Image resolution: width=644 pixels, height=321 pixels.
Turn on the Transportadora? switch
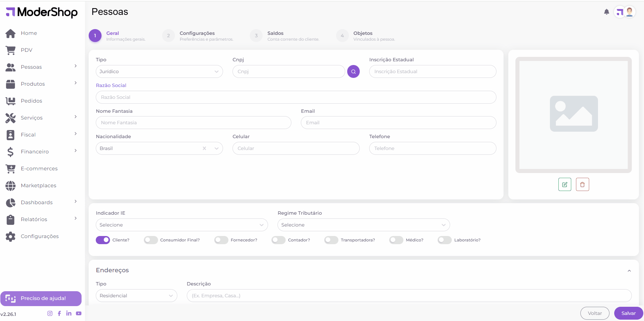click(x=331, y=240)
